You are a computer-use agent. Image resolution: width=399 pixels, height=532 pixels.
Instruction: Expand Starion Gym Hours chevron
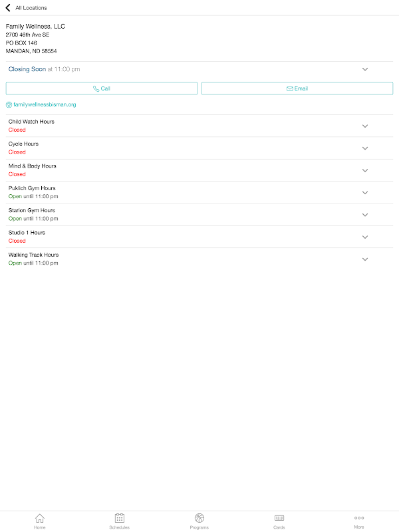(365, 215)
